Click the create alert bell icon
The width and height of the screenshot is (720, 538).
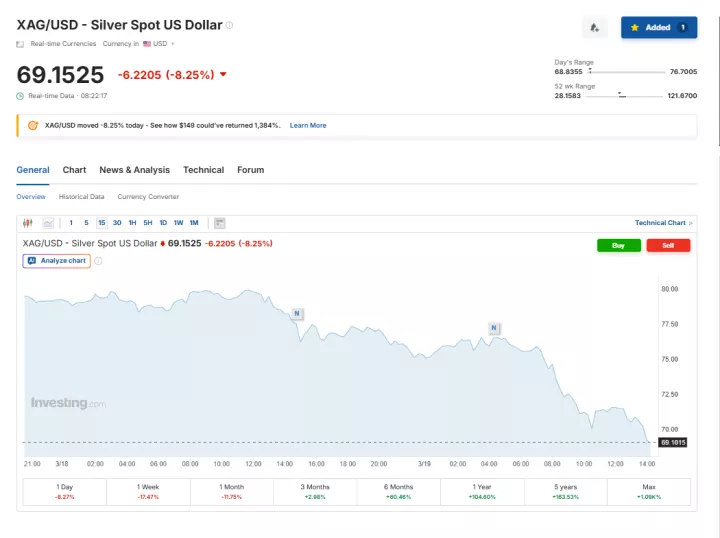tap(594, 28)
